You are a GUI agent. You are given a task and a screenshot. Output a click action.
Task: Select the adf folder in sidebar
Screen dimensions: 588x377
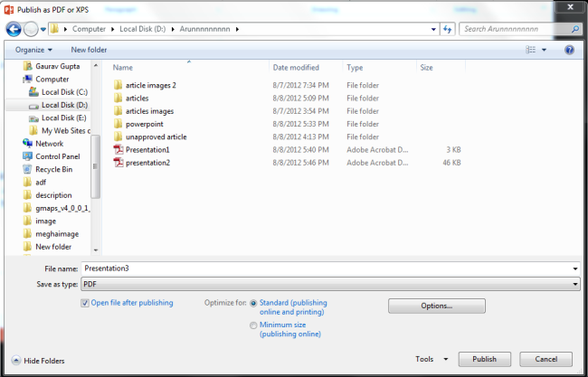[x=35, y=183]
